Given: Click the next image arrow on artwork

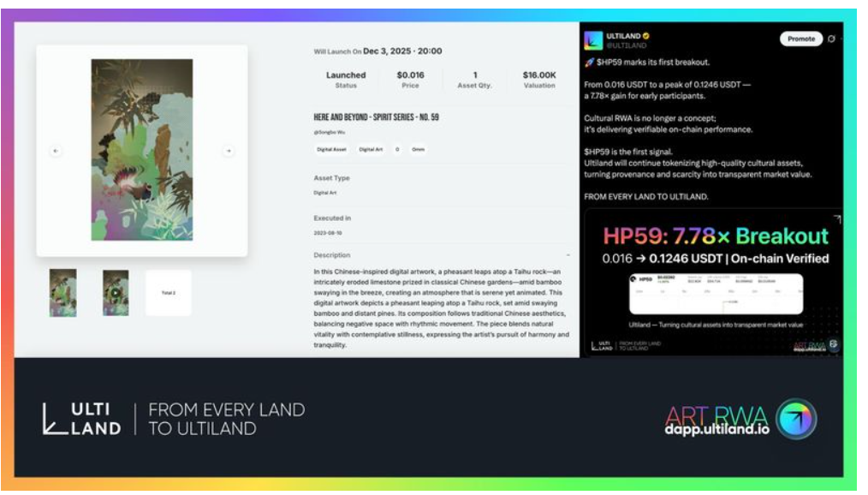Looking at the screenshot, I should [229, 151].
